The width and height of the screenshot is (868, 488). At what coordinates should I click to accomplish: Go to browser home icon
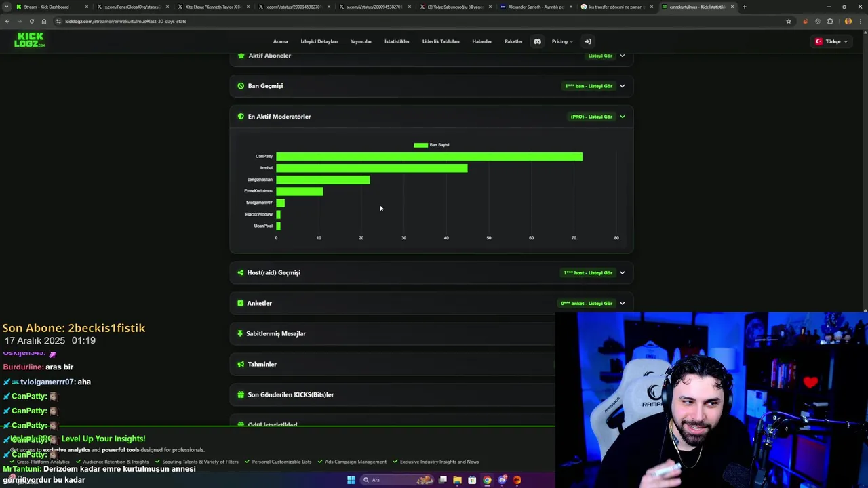pyautogui.click(x=44, y=21)
